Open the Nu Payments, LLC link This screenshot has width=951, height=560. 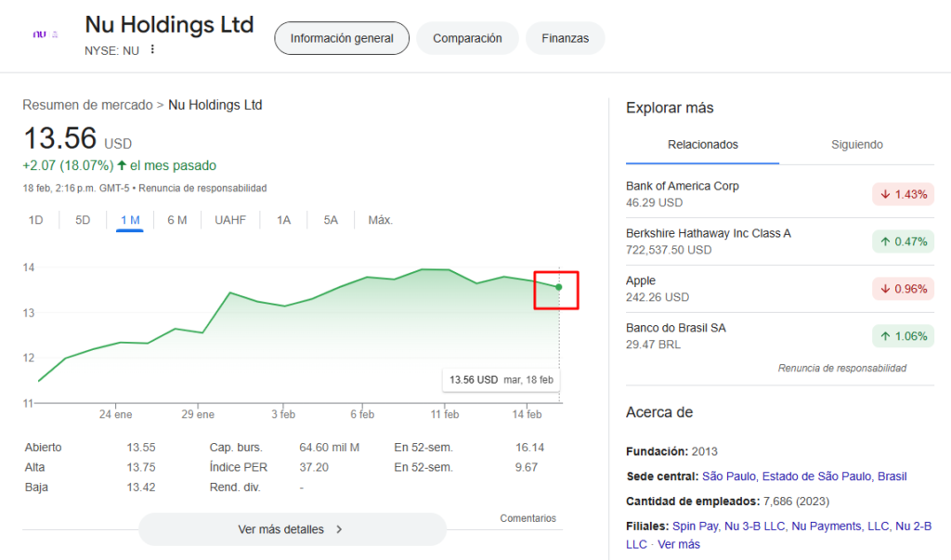click(840, 526)
